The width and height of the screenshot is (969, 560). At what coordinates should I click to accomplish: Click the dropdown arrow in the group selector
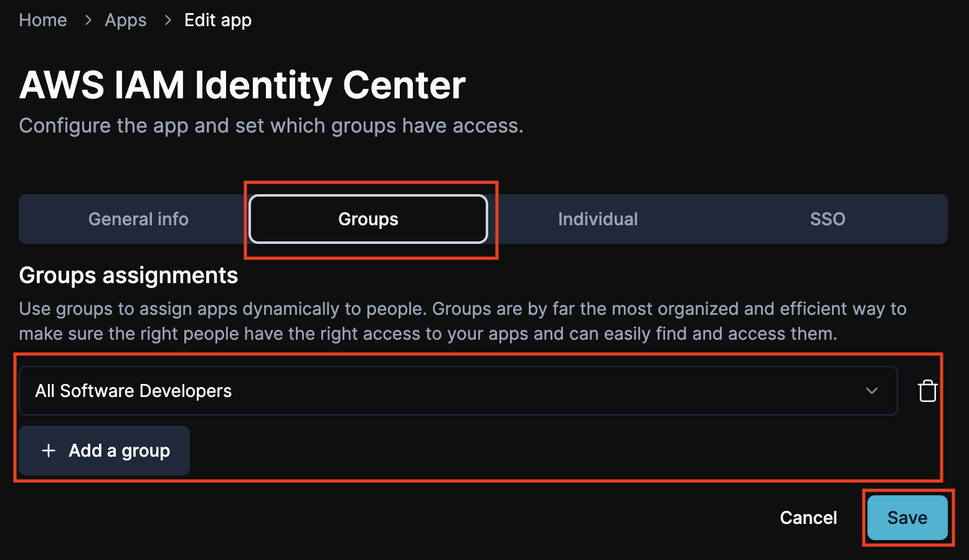pos(872,391)
